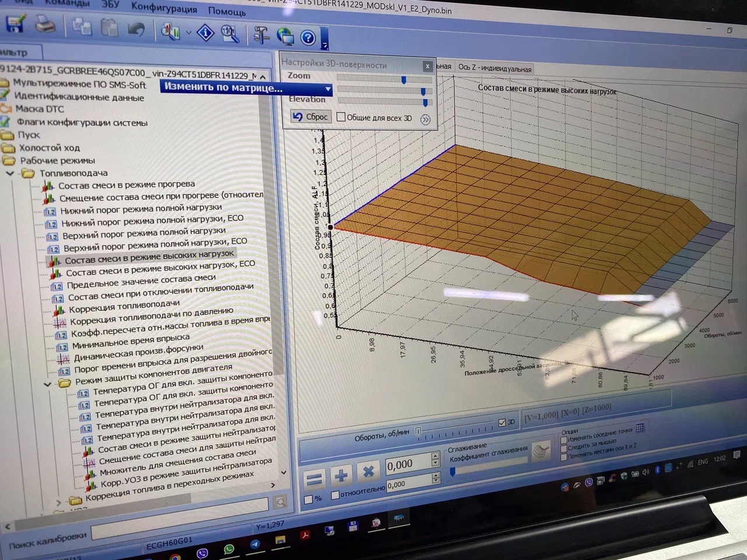The width and height of the screenshot is (747, 560).
Task: Click the save file toolbar icon
Action: [15, 24]
